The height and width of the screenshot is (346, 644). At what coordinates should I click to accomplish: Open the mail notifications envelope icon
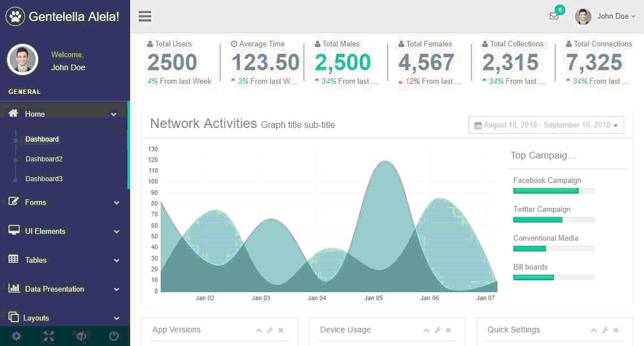pos(554,16)
